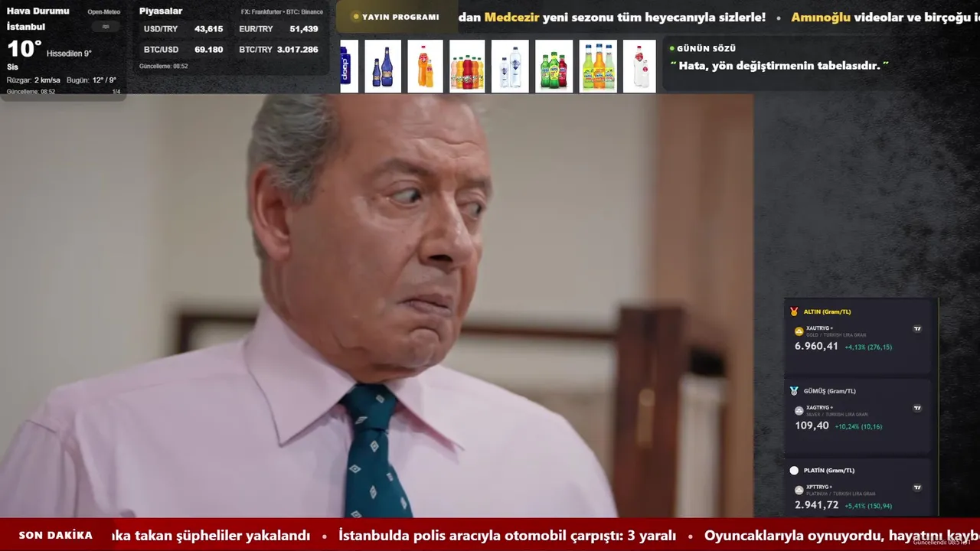Click the XPTTRYG platinum symbol icon
Screen dimensions: 980x551
[799, 490]
